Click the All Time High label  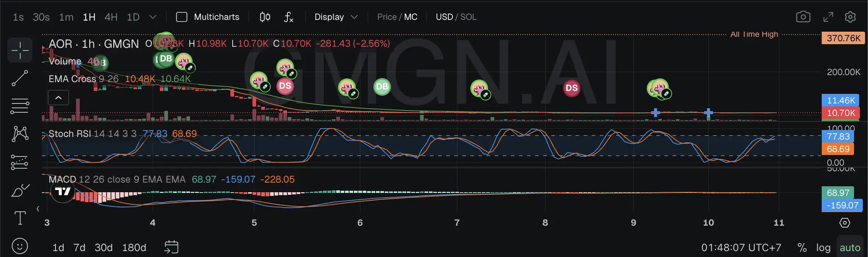(754, 34)
